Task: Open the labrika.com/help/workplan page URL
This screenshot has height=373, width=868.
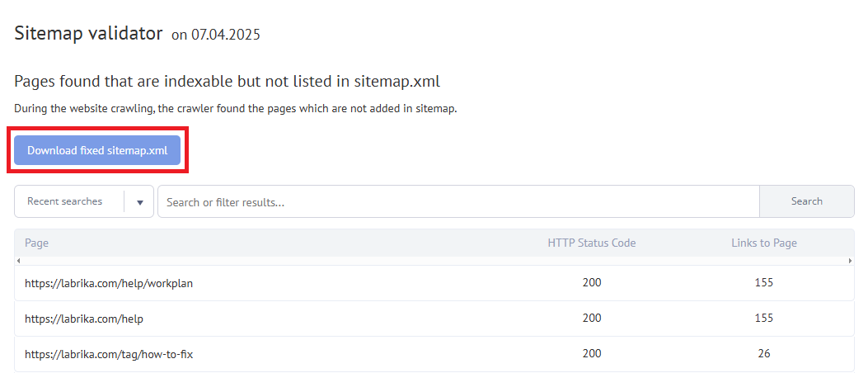Action: click(109, 283)
